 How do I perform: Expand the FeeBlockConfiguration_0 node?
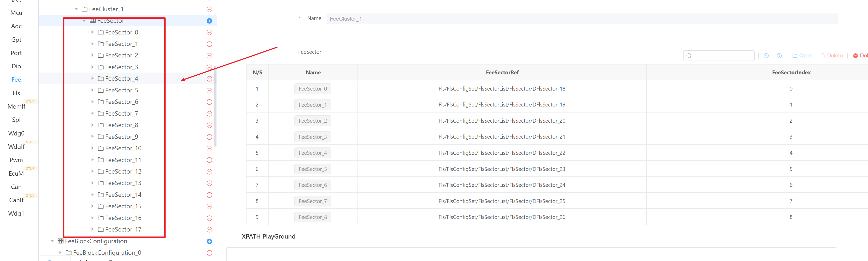click(60, 253)
